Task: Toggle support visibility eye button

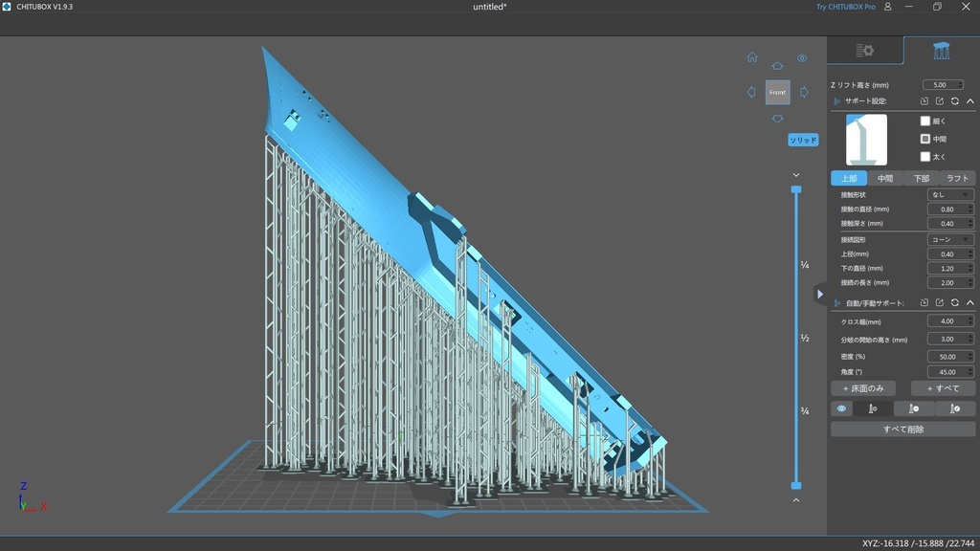Action: (x=841, y=408)
